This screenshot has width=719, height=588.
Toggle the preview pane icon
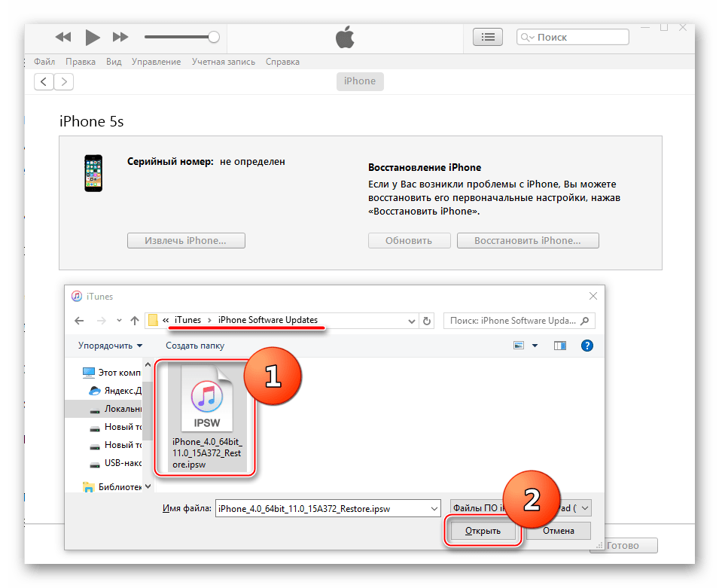(559, 346)
